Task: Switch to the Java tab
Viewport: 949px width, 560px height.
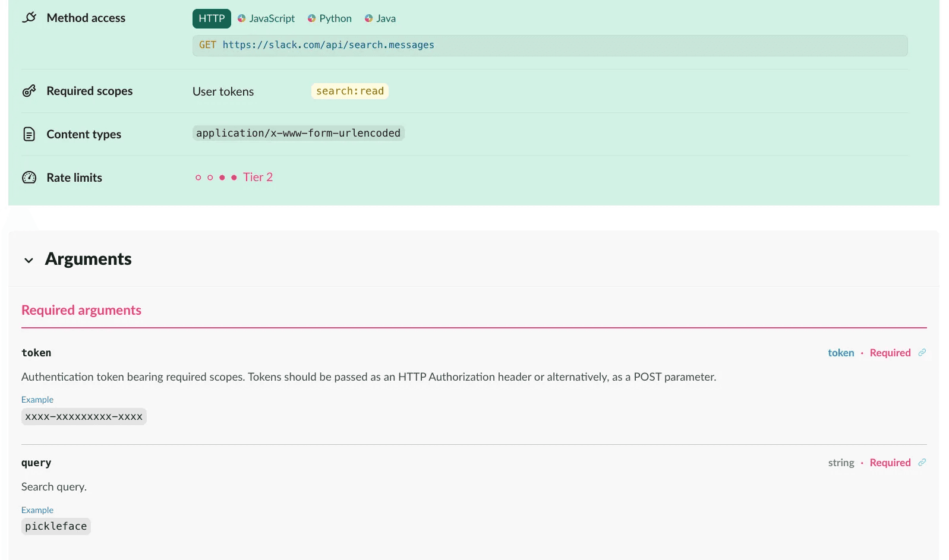Action: point(386,18)
